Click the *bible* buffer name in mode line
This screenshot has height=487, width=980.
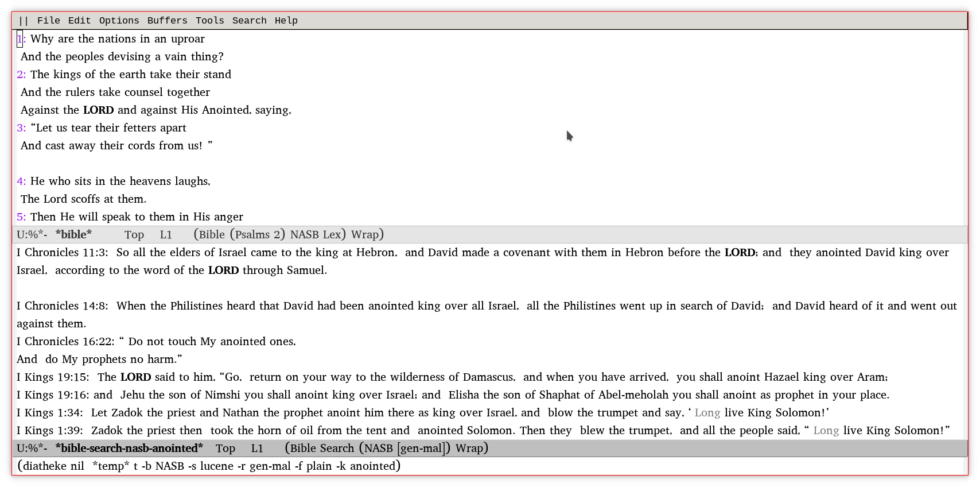pyautogui.click(x=73, y=235)
